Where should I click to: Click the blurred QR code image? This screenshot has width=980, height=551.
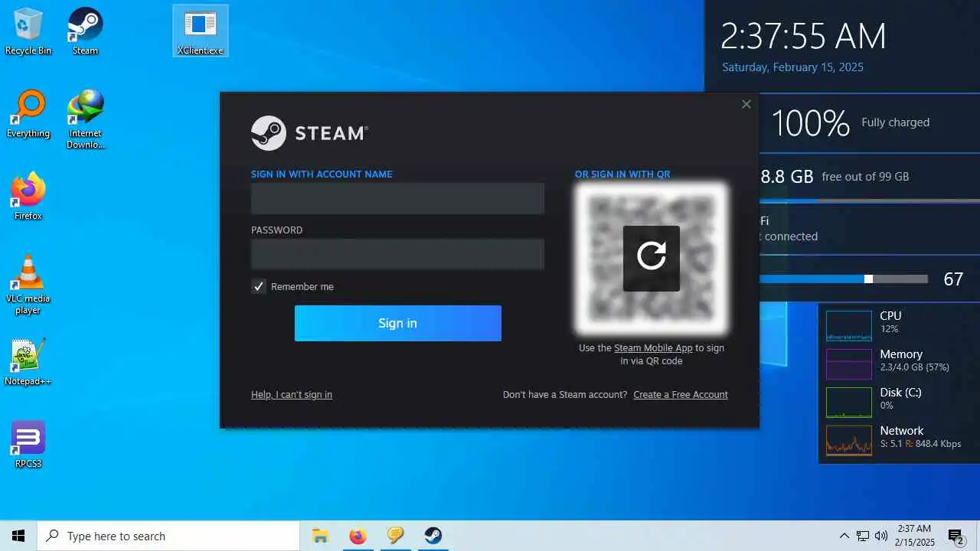(652, 259)
